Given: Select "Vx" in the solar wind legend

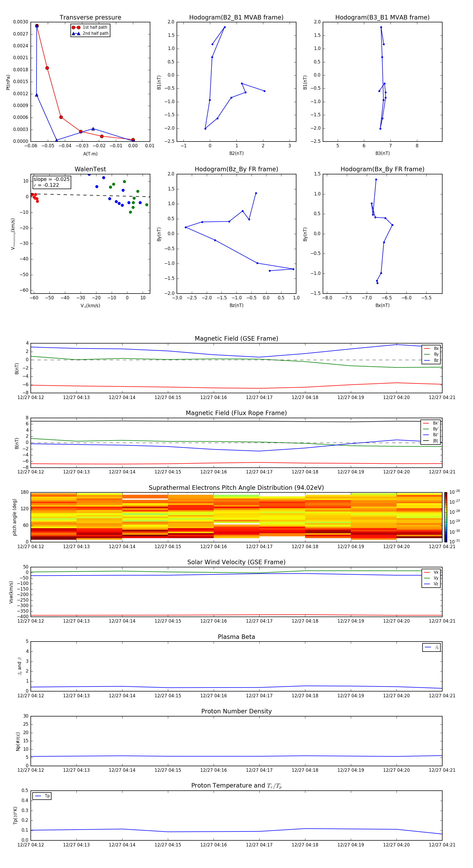Looking at the screenshot, I should (431, 572).
